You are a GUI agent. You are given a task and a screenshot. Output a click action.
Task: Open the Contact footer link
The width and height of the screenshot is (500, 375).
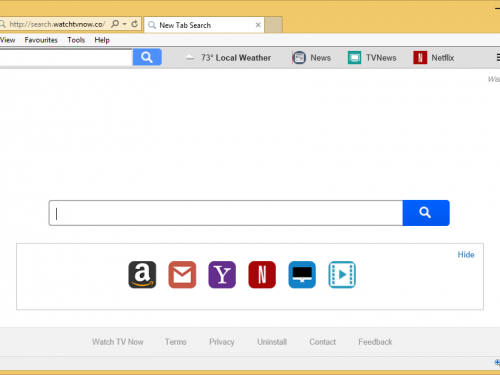point(322,342)
